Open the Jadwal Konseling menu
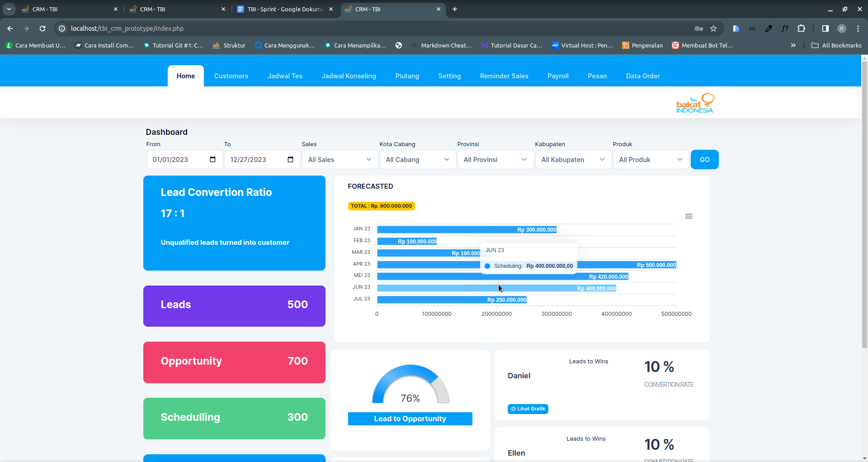 tap(349, 76)
